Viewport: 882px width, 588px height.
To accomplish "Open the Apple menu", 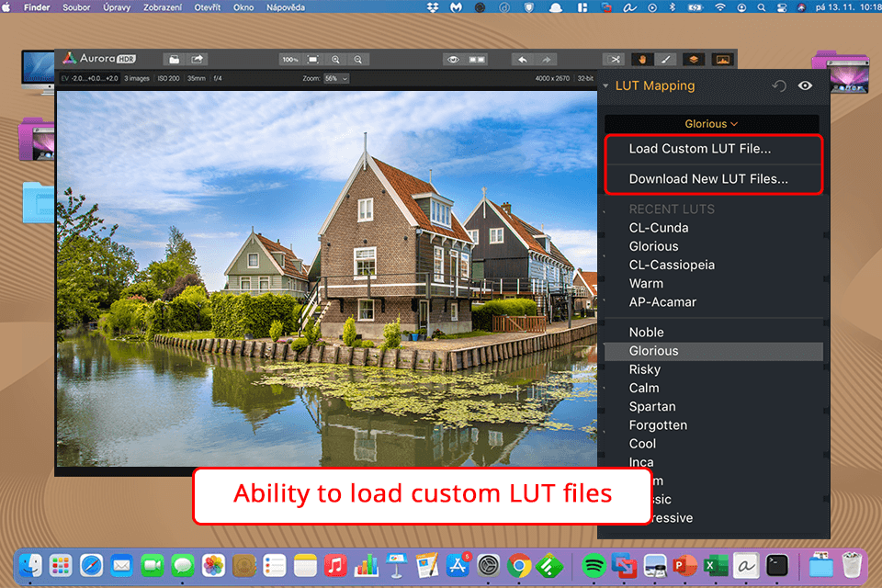I will click(x=6, y=7).
